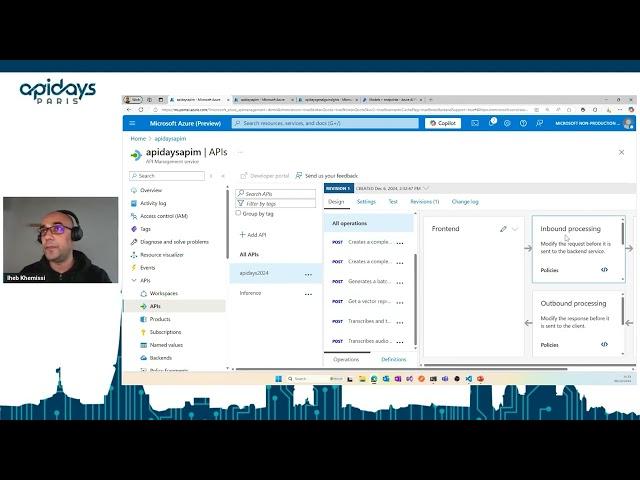The width and height of the screenshot is (640, 480).
Task: Click the Copilot button
Action: click(443, 123)
